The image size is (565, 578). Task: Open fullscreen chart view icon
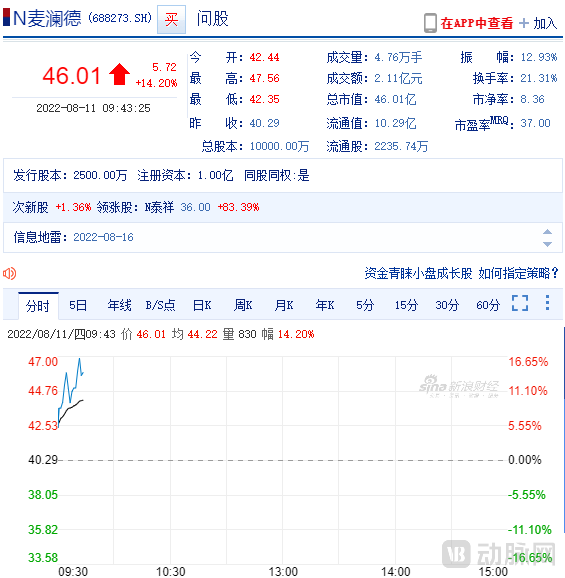click(x=520, y=303)
